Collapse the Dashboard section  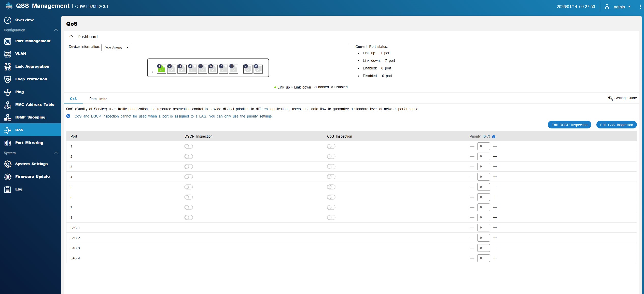71,37
